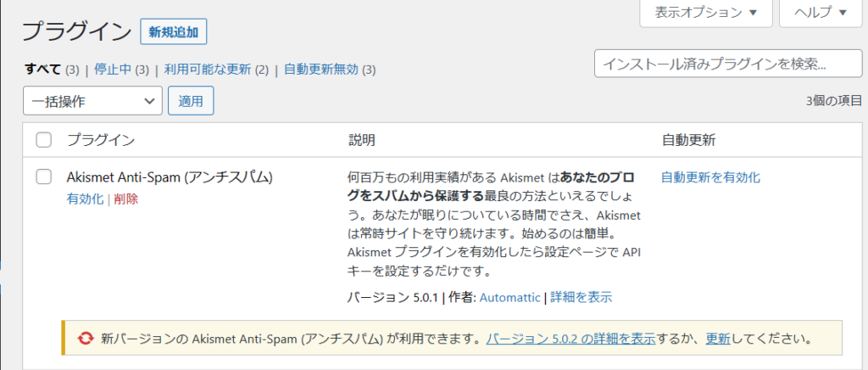Expand the 表示オプション panel
The height and width of the screenshot is (370, 868).
click(x=706, y=13)
